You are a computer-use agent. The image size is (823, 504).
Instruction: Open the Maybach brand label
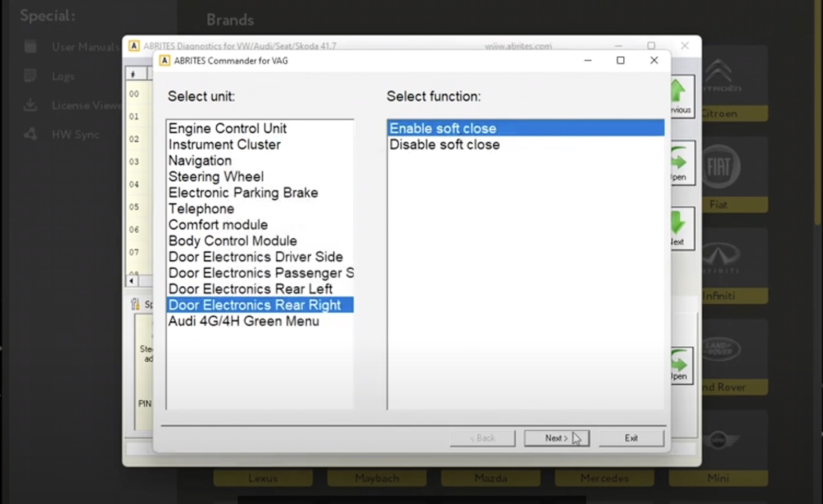(x=377, y=478)
